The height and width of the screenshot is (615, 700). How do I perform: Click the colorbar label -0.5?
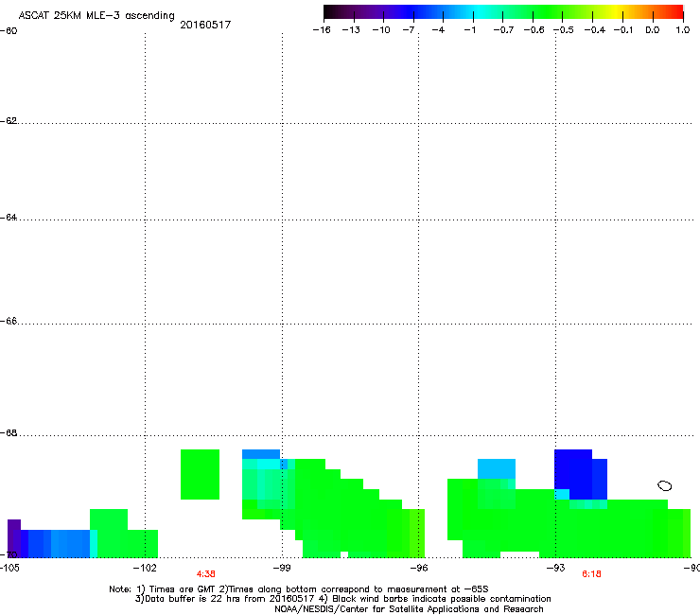564,30
